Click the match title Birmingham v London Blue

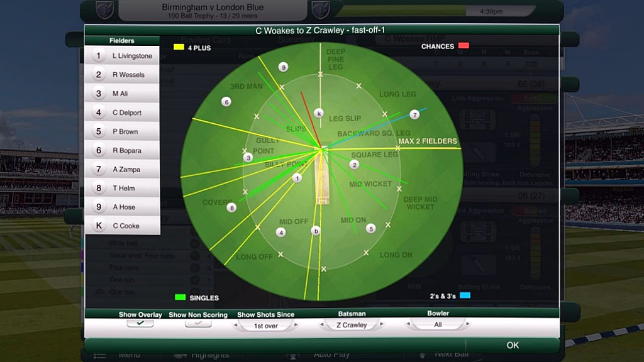click(x=213, y=7)
